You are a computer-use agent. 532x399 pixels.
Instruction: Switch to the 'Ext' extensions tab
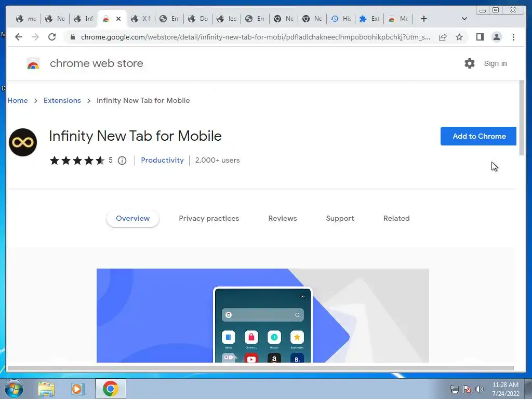369,19
